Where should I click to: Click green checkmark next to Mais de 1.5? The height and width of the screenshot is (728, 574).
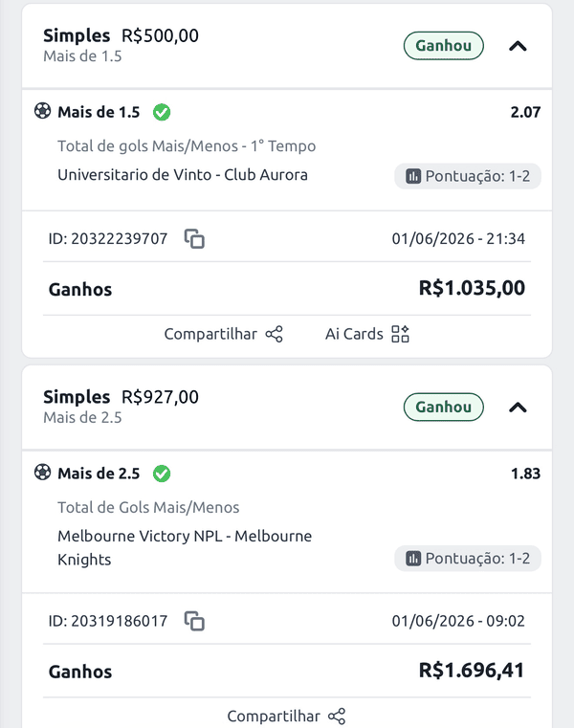click(162, 112)
